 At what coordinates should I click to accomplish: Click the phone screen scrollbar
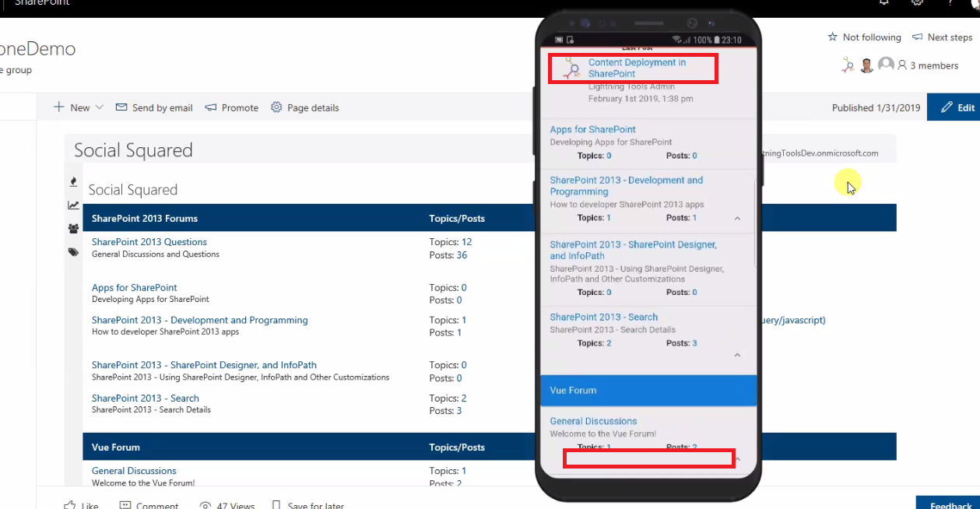(x=755, y=223)
